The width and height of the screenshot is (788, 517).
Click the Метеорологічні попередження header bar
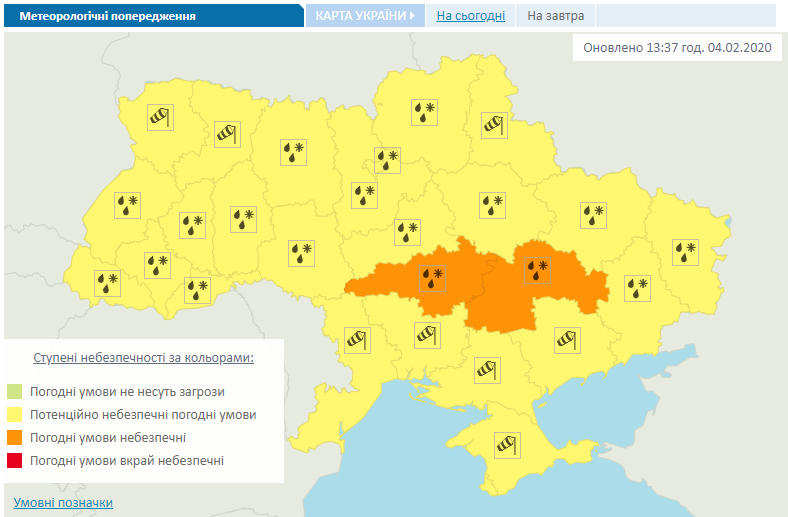[x=152, y=16]
